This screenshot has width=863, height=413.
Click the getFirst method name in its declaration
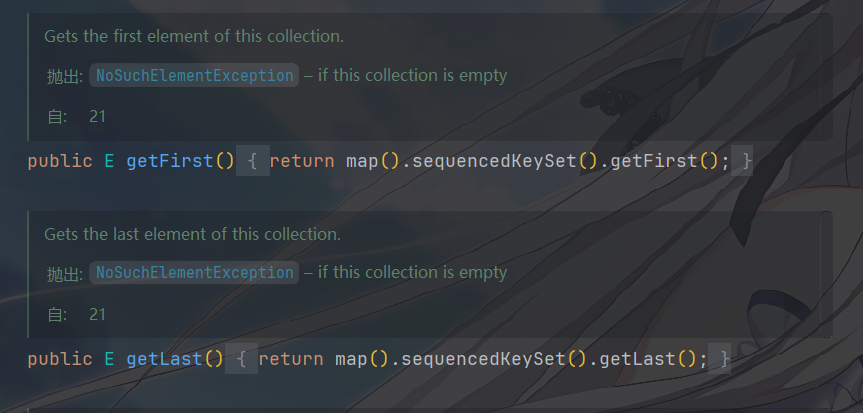coord(170,161)
